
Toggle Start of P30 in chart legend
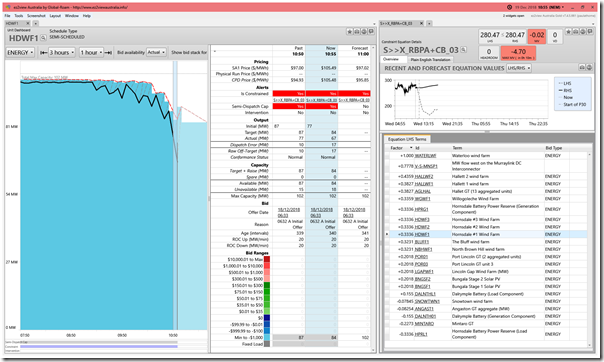pos(572,104)
